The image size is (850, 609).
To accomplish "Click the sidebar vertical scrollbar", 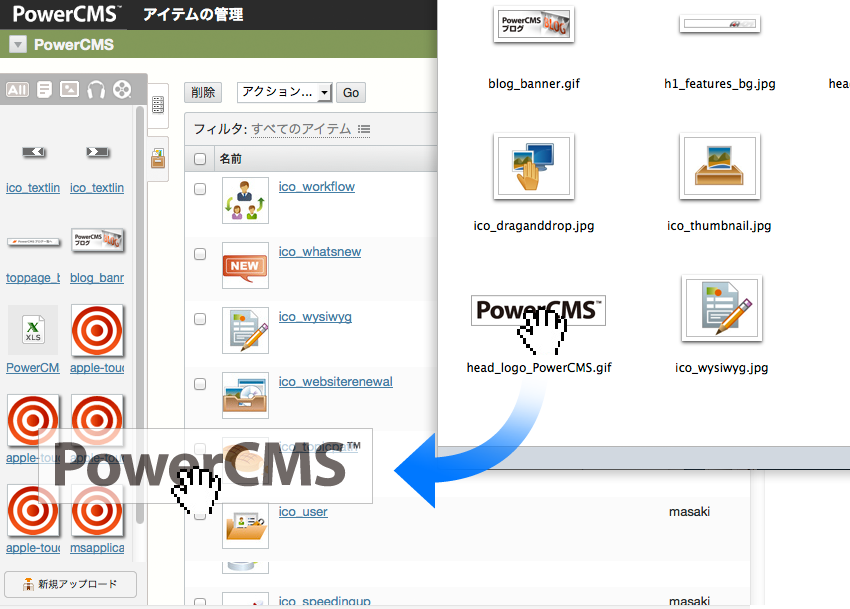I will pos(140,315).
